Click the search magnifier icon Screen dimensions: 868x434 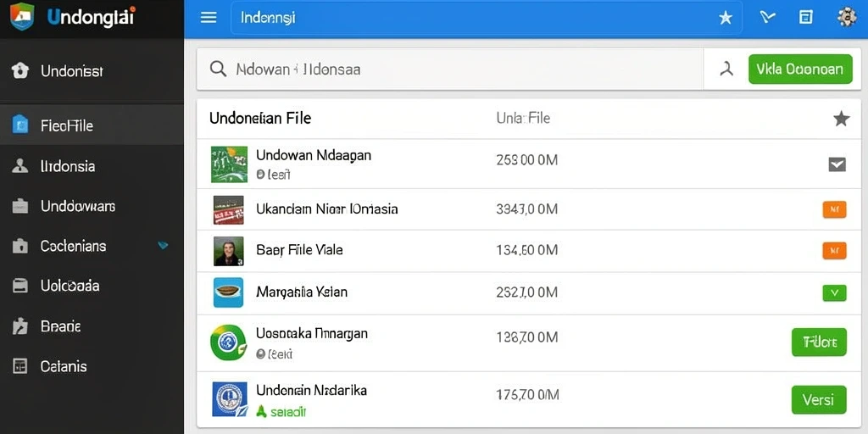pyautogui.click(x=218, y=70)
